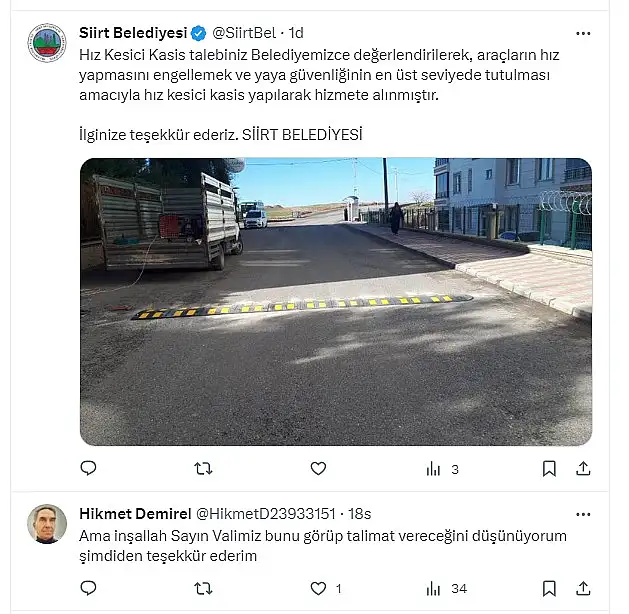The width and height of the screenshot is (629, 614).
Task: Share the Siirt Belediyesi tweet
Action: [583, 468]
